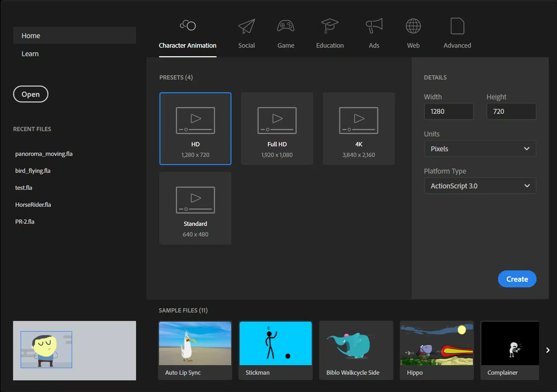Select the Standard 640 x 480 preset
Image resolution: width=557 pixels, height=392 pixels.
(x=195, y=208)
